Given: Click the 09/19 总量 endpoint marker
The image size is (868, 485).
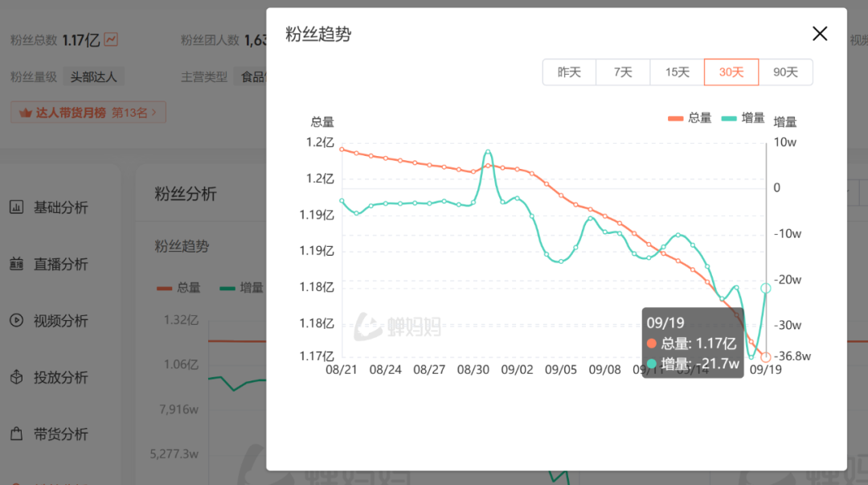Looking at the screenshot, I should click(765, 357).
